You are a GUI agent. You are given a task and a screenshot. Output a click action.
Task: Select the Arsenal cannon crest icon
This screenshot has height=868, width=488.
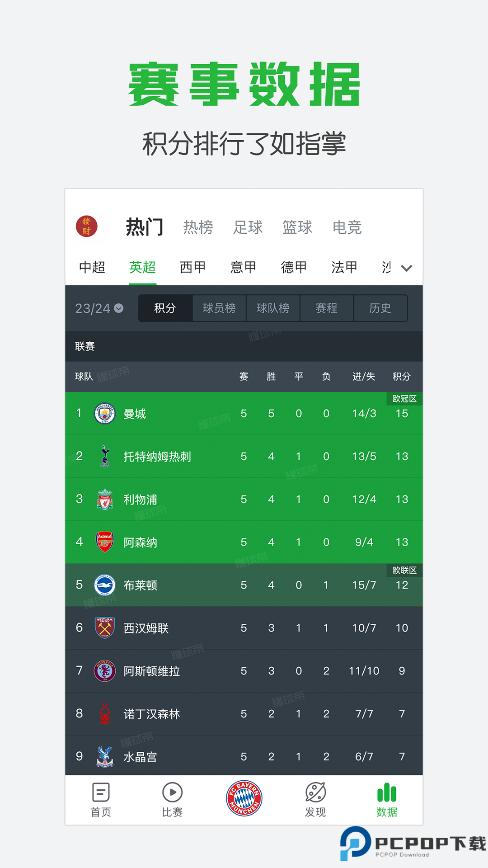[104, 542]
